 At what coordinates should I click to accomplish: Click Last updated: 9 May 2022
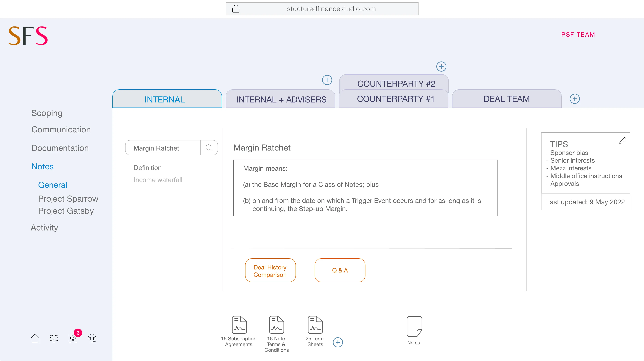585,202
